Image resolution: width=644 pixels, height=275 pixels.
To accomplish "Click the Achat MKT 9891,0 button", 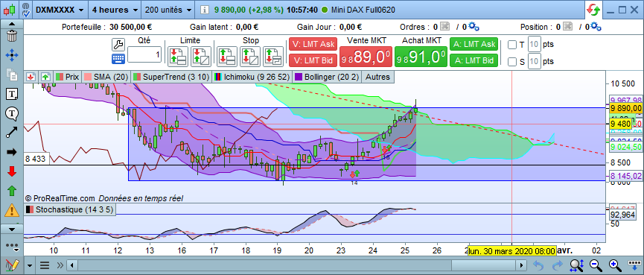I will point(420,57).
